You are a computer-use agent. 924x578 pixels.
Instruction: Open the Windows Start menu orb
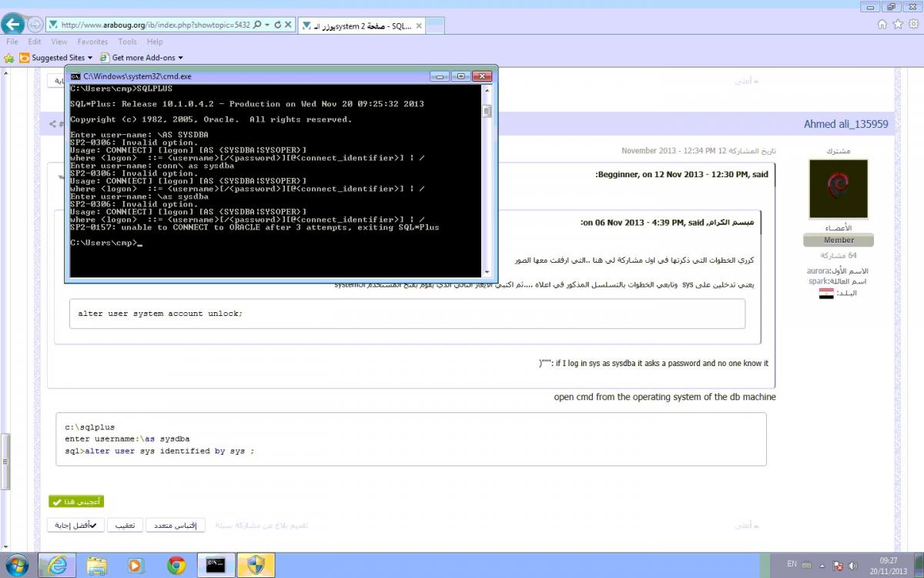[17, 565]
